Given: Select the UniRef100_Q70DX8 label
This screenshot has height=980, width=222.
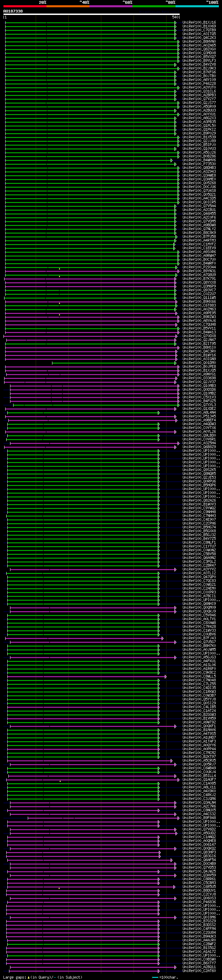Looking at the screenshot, I should point(199,336).
